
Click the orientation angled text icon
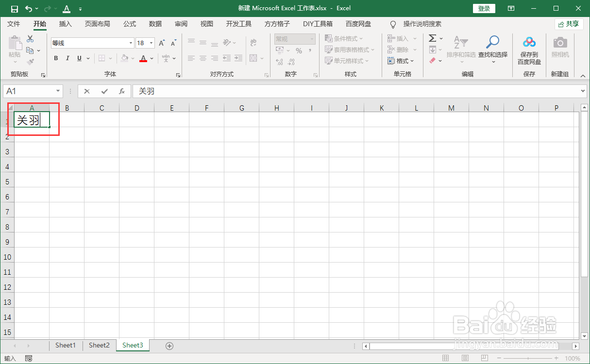[x=227, y=43]
